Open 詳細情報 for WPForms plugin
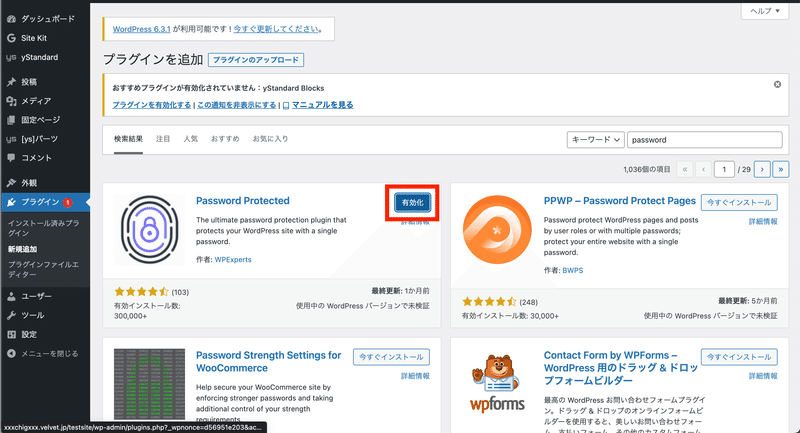Screen dimensions: 800x433 pos(763,376)
